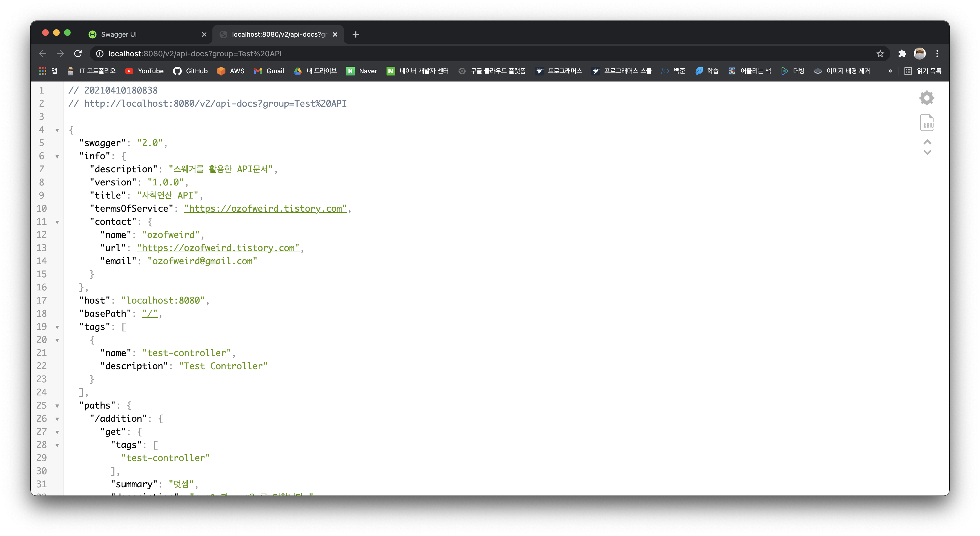Open the termsOfService tistory link
The image size is (980, 536).
click(x=265, y=209)
